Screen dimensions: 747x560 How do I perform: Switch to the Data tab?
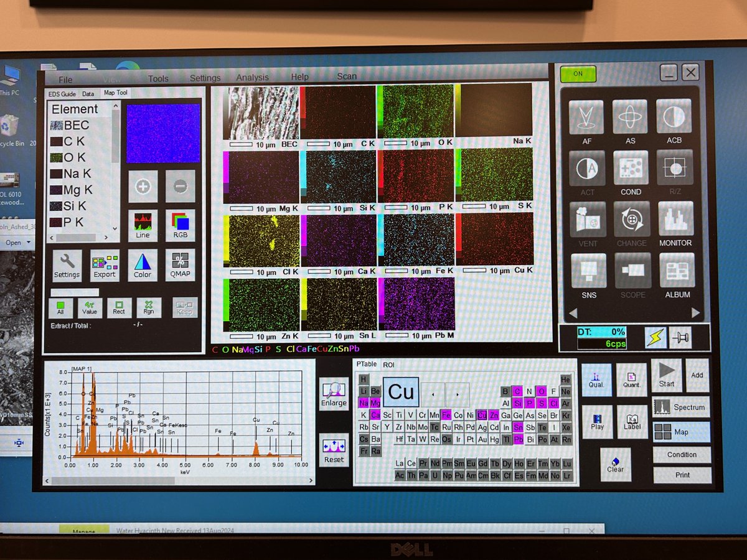click(x=88, y=94)
